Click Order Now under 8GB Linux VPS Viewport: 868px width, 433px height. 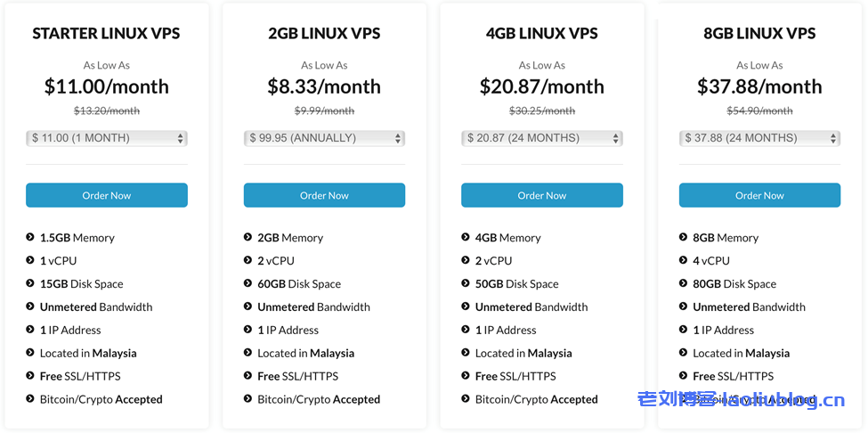[759, 195]
